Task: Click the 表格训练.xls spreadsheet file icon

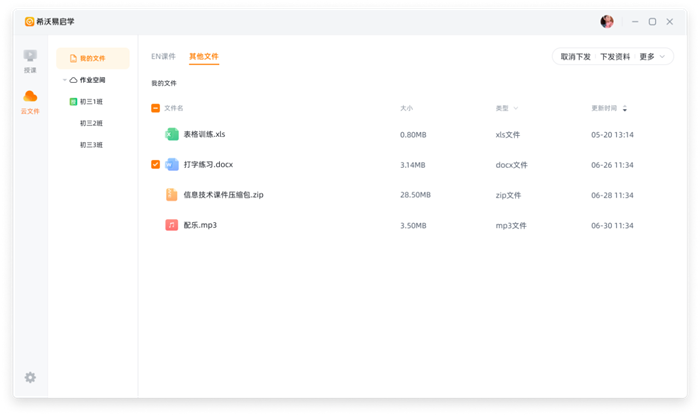Action: (172, 134)
